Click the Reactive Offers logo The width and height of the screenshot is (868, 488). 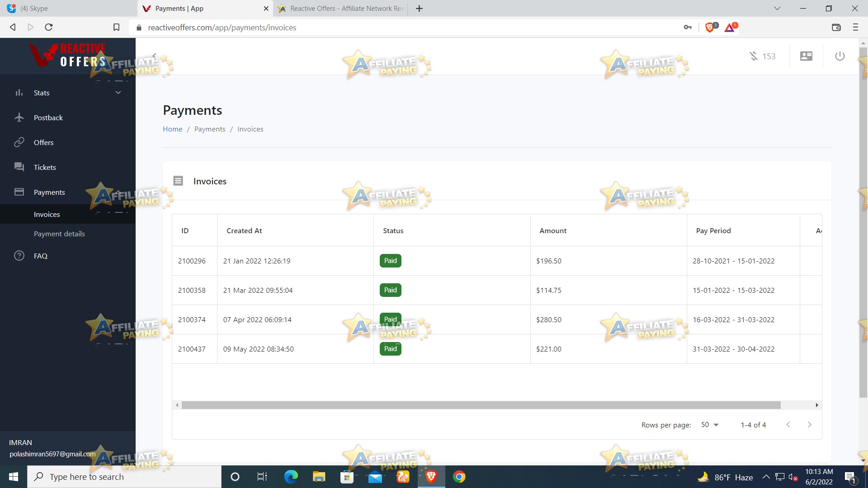coord(68,55)
